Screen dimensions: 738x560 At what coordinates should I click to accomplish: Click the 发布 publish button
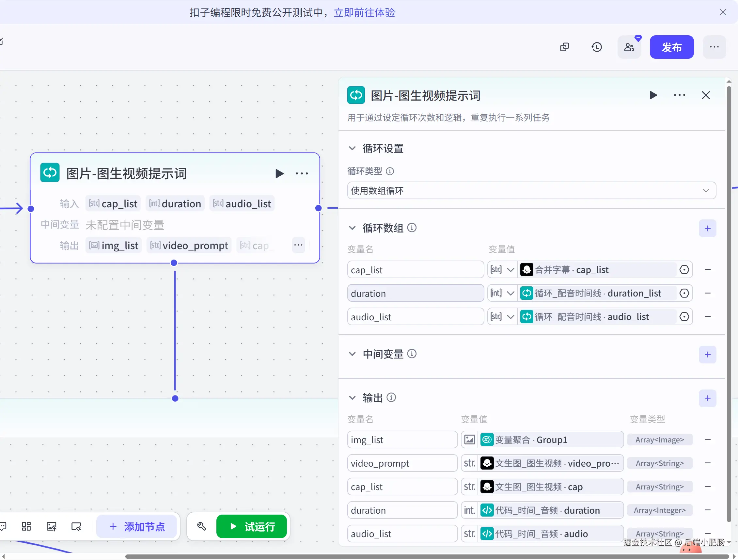pos(671,47)
